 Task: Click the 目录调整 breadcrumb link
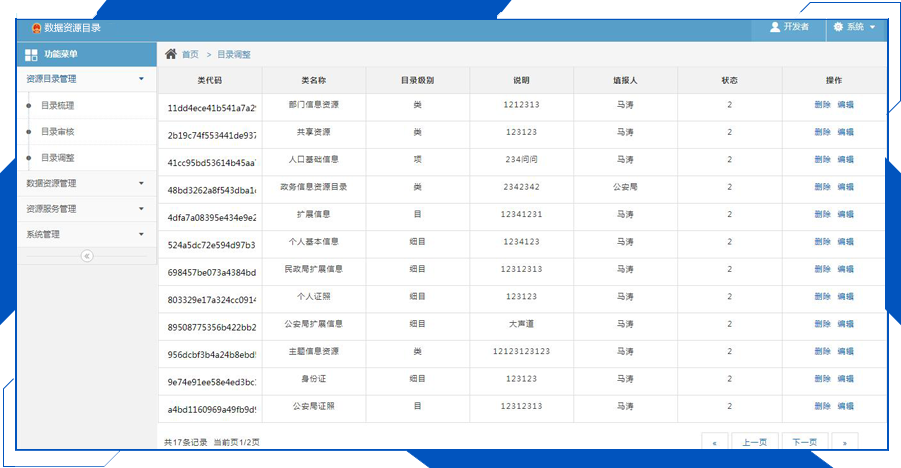pyautogui.click(x=234, y=55)
